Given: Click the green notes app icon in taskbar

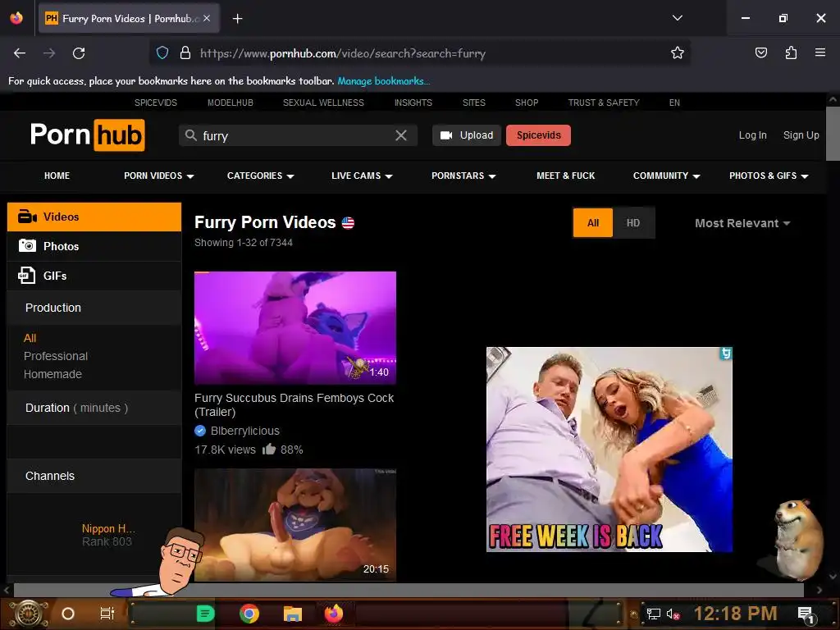Looking at the screenshot, I should 205,614.
